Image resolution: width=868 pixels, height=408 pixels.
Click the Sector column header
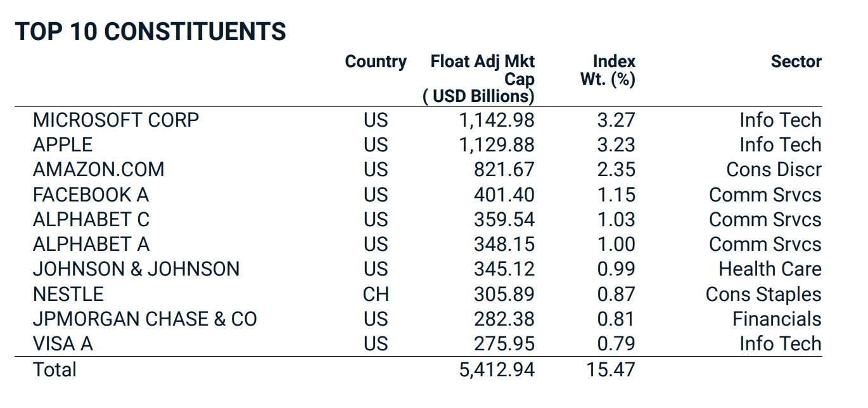coord(796,61)
